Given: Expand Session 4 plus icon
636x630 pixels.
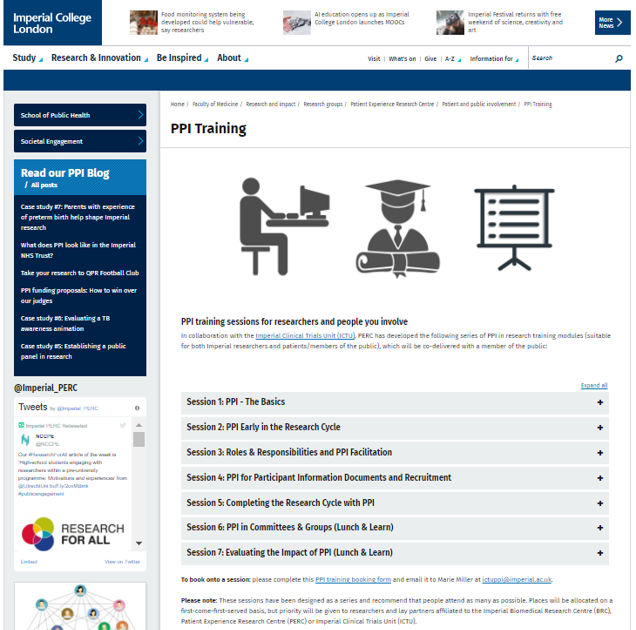Looking at the screenshot, I should [600, 478].
